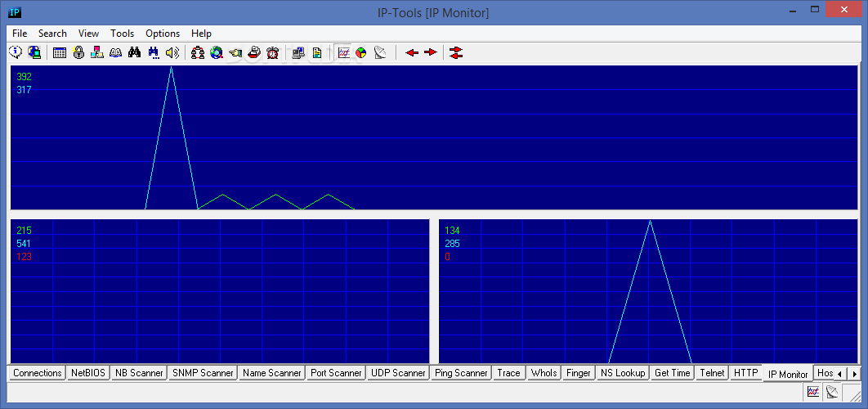Click the table grid toolbar icon
The height and width of the screenshot is (409, 868).
[60, 52]
